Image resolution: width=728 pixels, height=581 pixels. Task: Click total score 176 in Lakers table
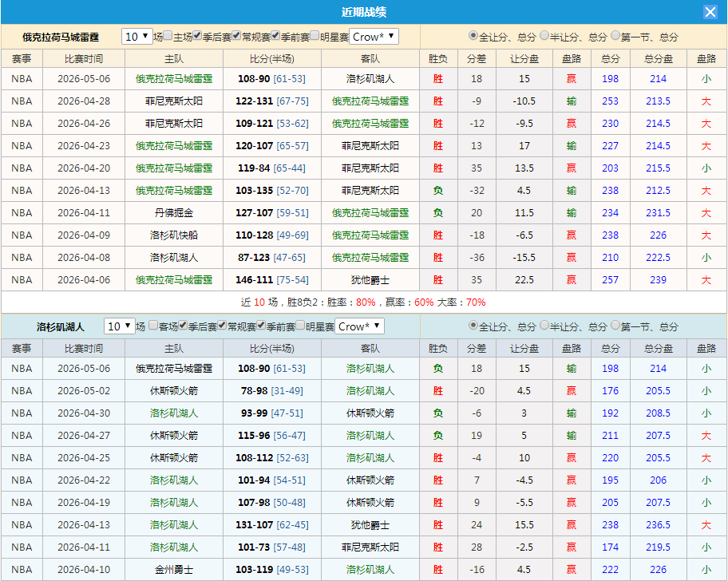pyautogui.click(x=610, y=391)
